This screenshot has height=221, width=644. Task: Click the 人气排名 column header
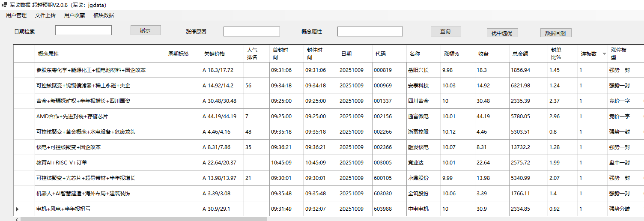[257, 54]
